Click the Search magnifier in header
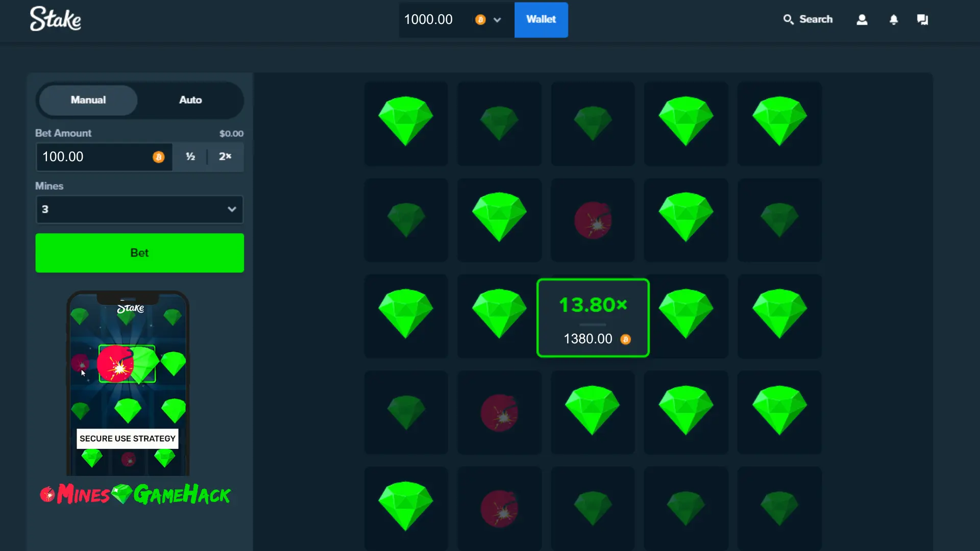Image resolution: width=980 pixels, height=551 pixels. coord(789,19)
